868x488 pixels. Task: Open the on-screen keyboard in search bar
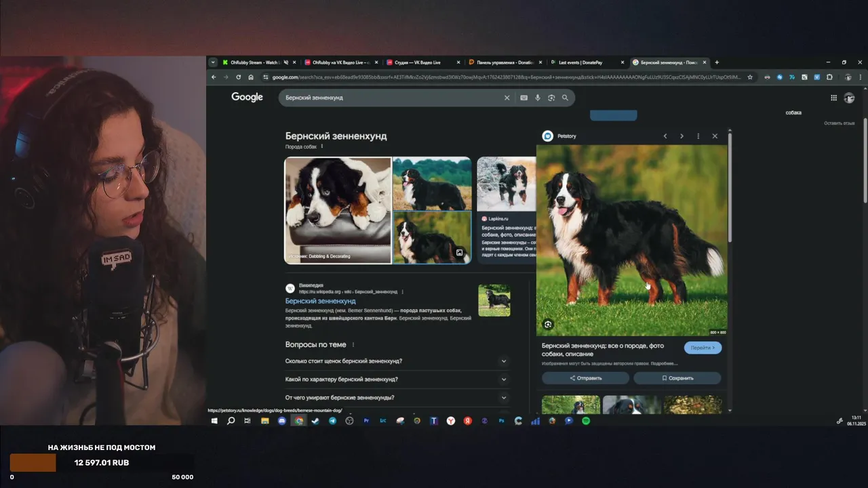[x=524, y=98]
